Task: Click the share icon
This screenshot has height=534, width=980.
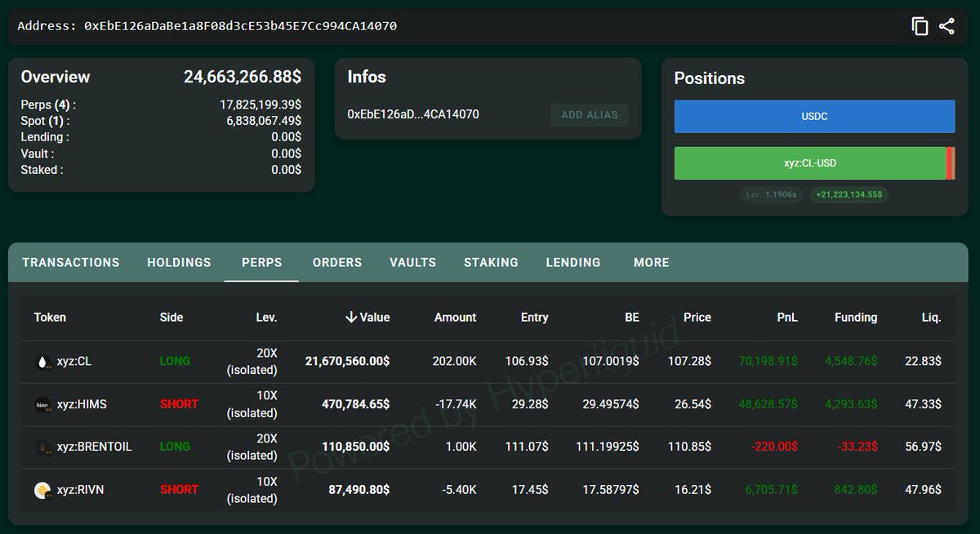Action: 947,26
